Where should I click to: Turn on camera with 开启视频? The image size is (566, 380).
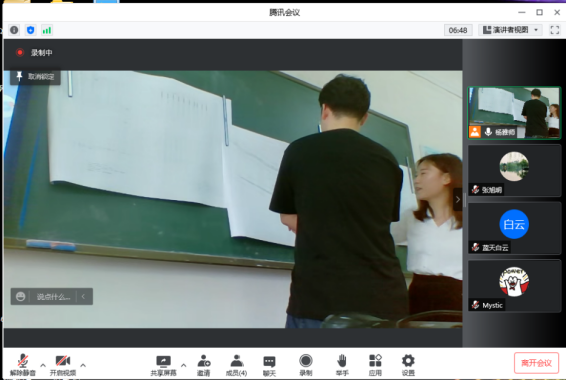[x=63, y=365]
